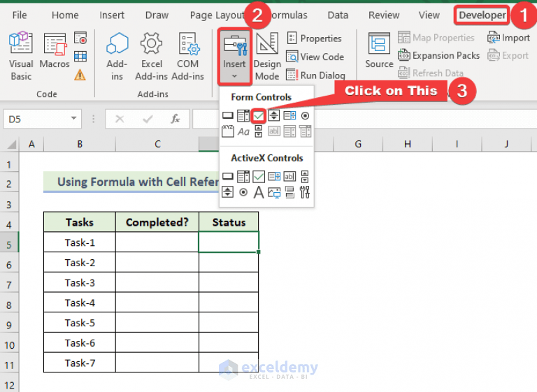The width and height of the screenshot is (537, 392).
Task: Click the XML Import button
Action: click(508, 38)
